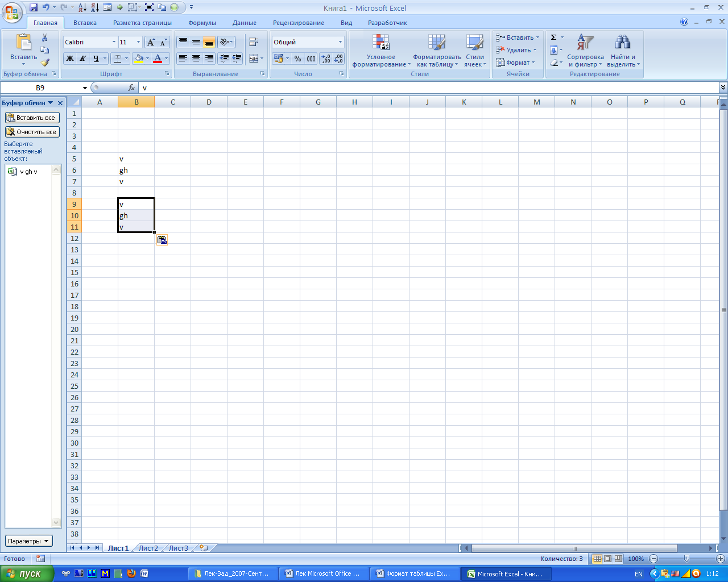Image resolution: width=728 pixels, height=582 pixels.
Task: Open Find and Select menu
Action: (x=623, y=52)
